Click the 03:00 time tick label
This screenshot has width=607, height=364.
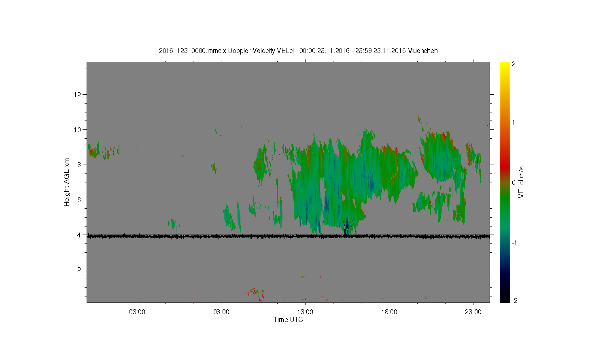coord(137,312)
